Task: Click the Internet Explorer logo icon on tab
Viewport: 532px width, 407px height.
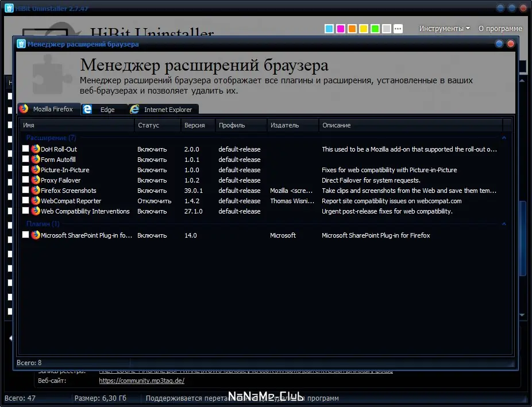Action: click(x=134, y=109)
